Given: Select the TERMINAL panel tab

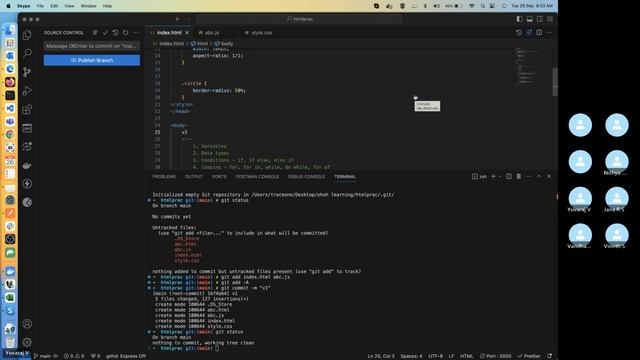Looking at the screenshot, I should coord(345,177).
